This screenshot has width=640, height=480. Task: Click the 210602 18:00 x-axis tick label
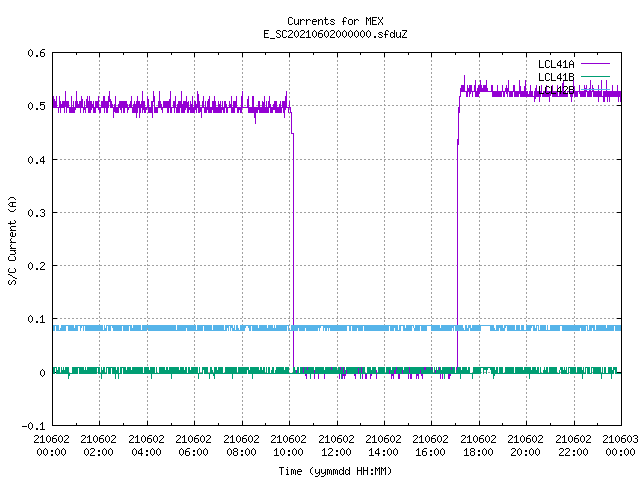tap(478, 445)
